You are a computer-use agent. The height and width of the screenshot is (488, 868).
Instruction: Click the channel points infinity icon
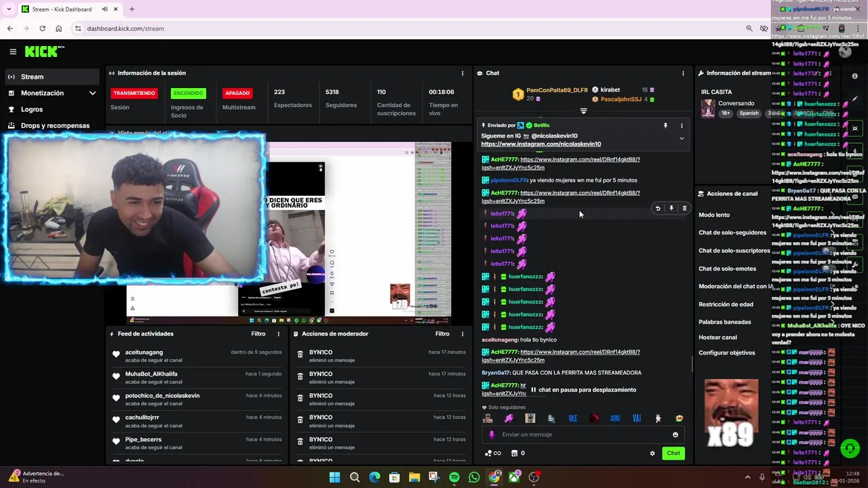(492, 453)
